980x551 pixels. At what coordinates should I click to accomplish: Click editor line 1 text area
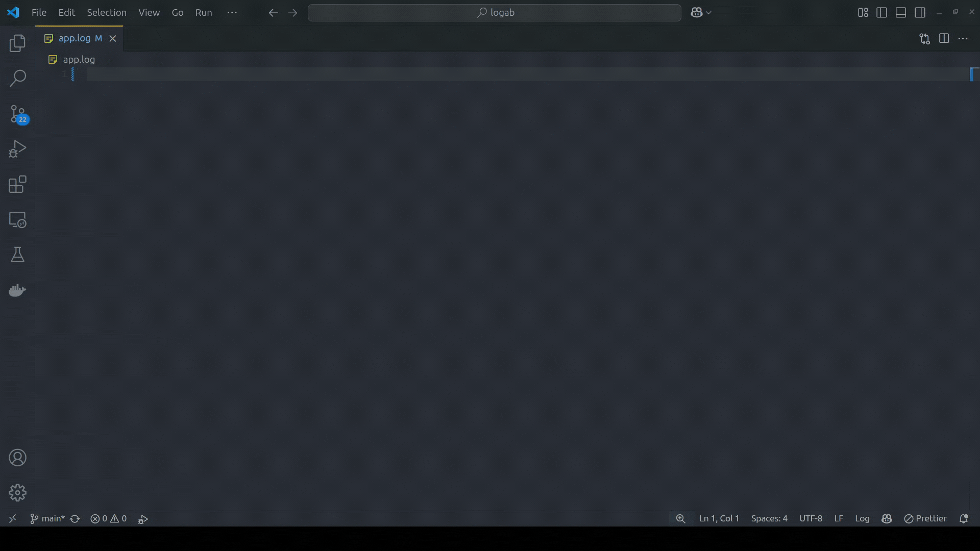click(x=528, y=74)
